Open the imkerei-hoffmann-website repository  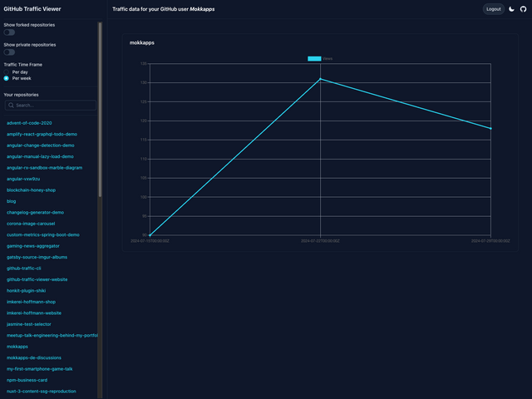[34, 313]
